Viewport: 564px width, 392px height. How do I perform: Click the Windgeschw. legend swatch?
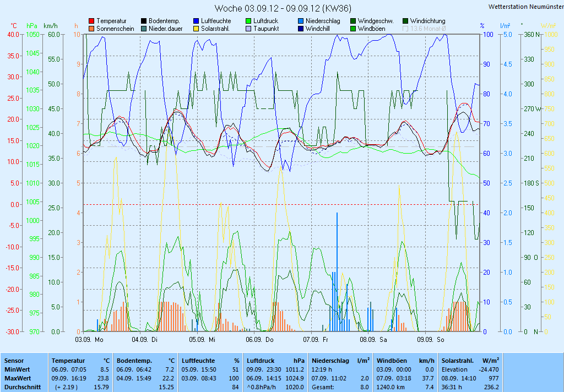click(353, 21)
